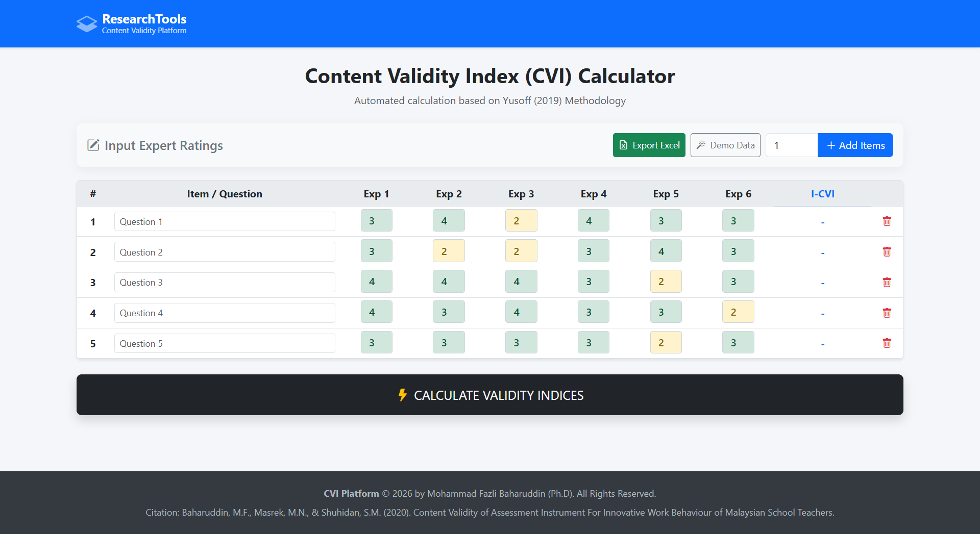This screenshot has height=534, width=980.
Task: Remove Question 3 using trash icon
Action: coord(887,283)
